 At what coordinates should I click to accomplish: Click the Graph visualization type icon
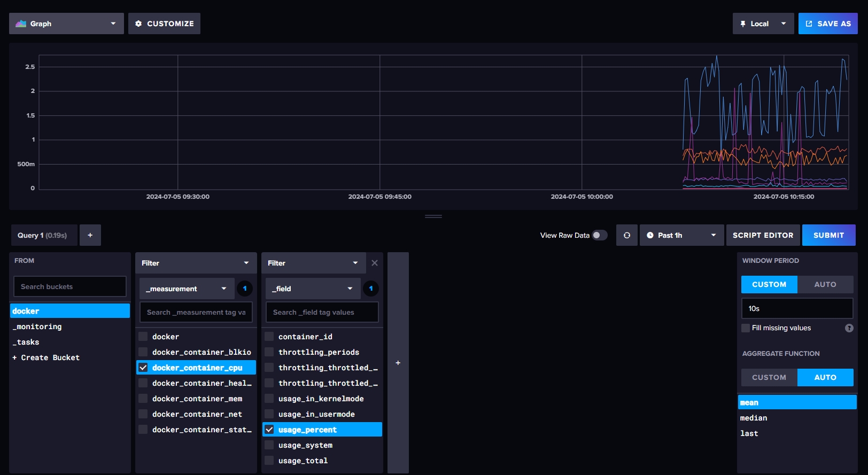point(21,24)
